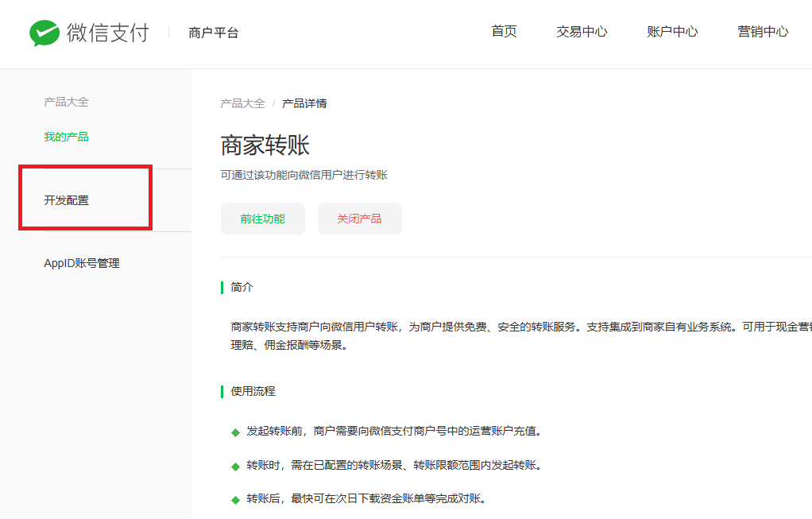Click the 使用流程 section heading

point(253,391)
